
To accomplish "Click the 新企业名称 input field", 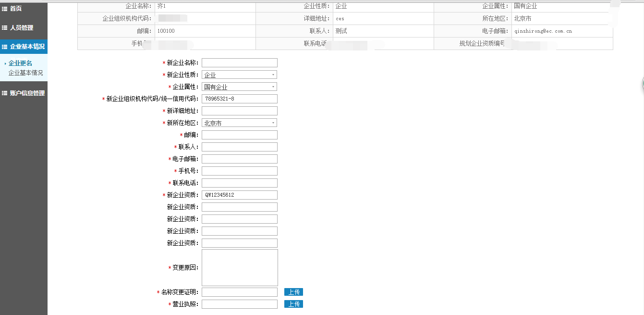I will click(239, 63).
